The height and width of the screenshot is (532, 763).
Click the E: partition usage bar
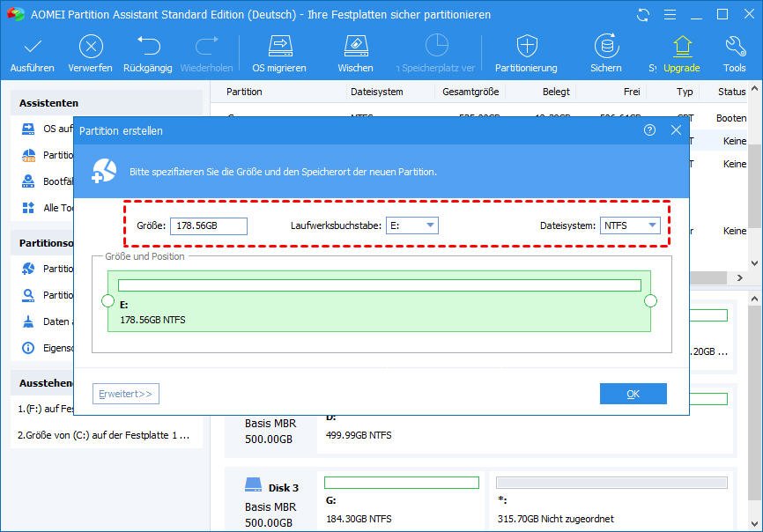(x=380, y=285)
